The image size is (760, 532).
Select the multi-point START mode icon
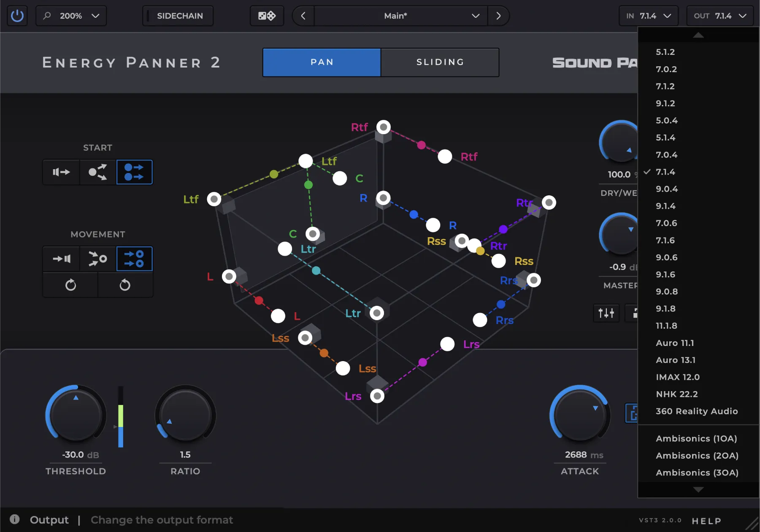[x=134, y=172]
